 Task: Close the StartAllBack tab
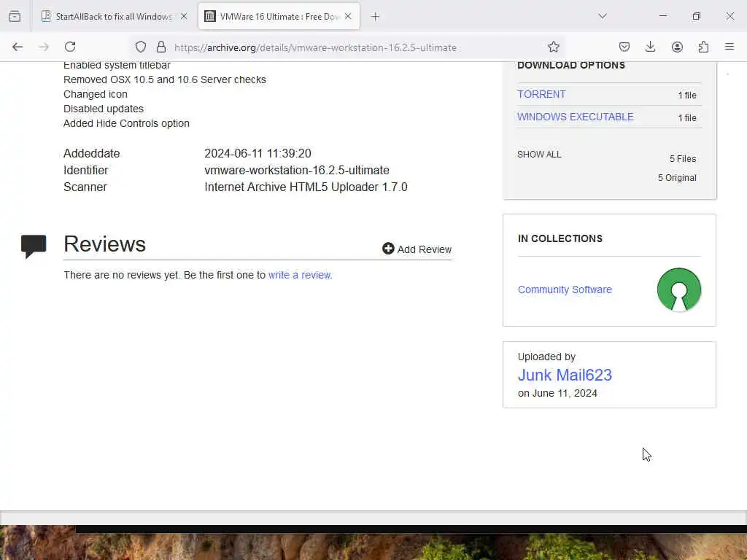coord(183,16)
